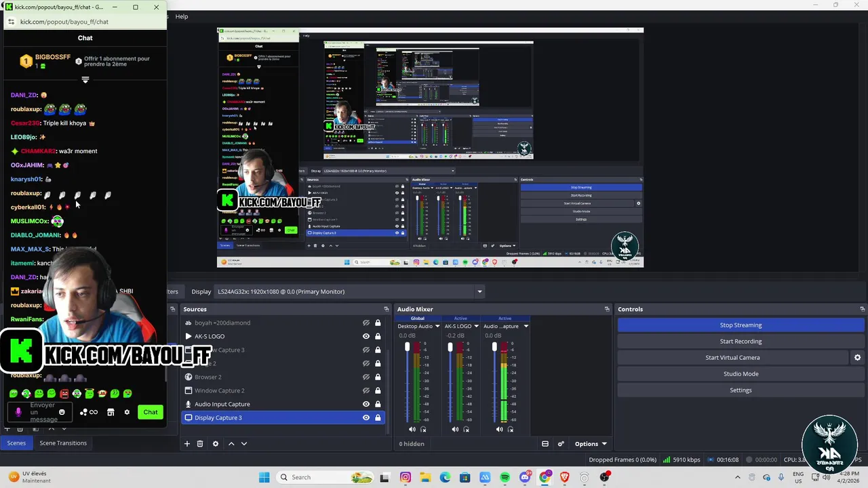Unlock the Audio Input Capture source
This screenshot has height=488, width=868.
tap(378, 404)
